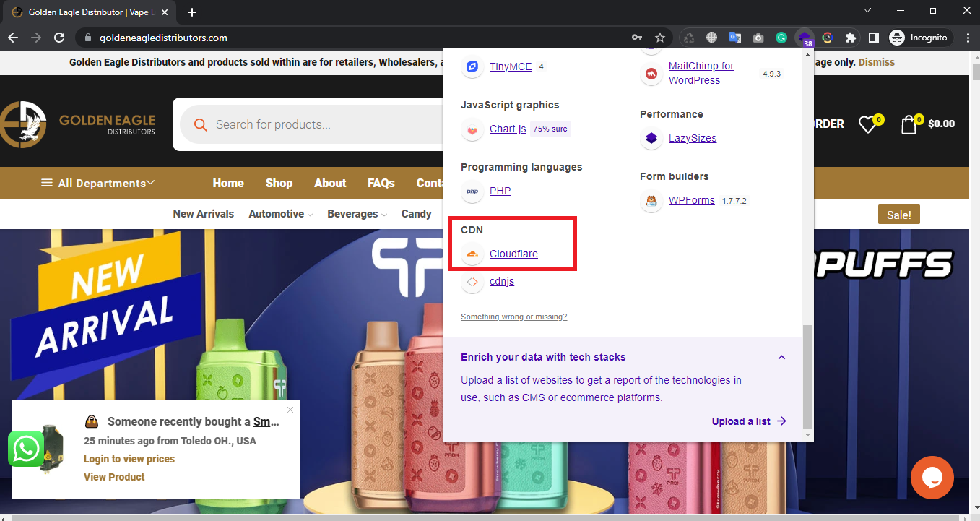Open the Extensions puzzle piece menu
Viewport: 980px width, 521px height.
(x=851, y=38)
